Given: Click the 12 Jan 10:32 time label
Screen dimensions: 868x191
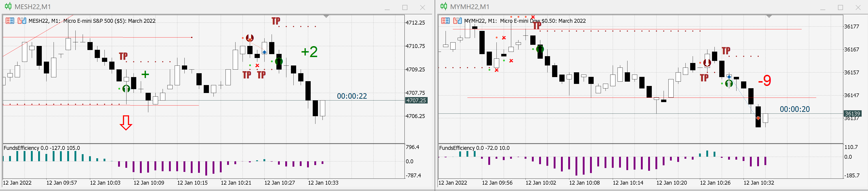Looking at the screenshot, I should [759, 183].
